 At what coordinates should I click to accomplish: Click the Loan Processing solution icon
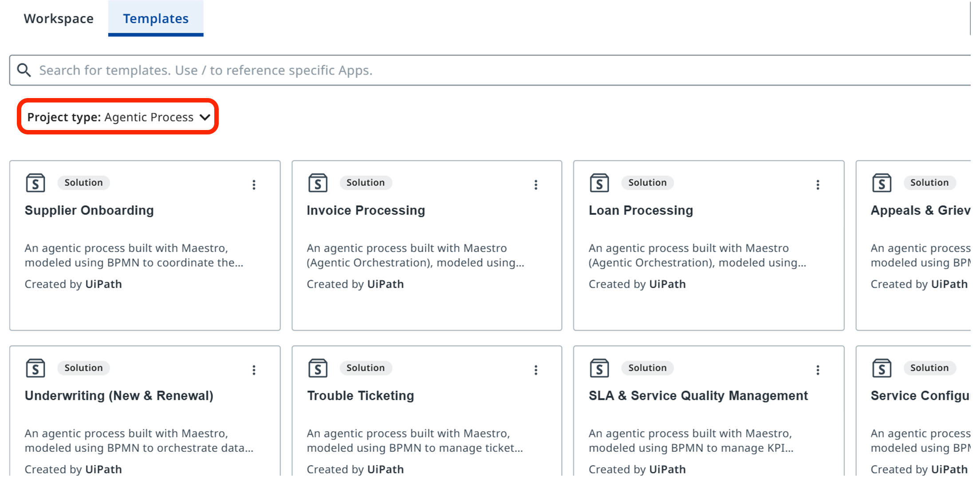(x=599, y=183)
